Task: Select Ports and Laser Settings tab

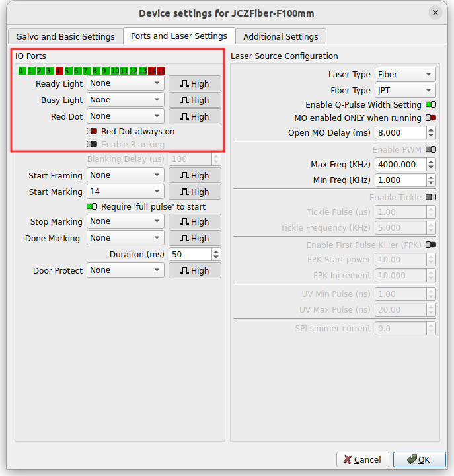Action: pos(179,36)
